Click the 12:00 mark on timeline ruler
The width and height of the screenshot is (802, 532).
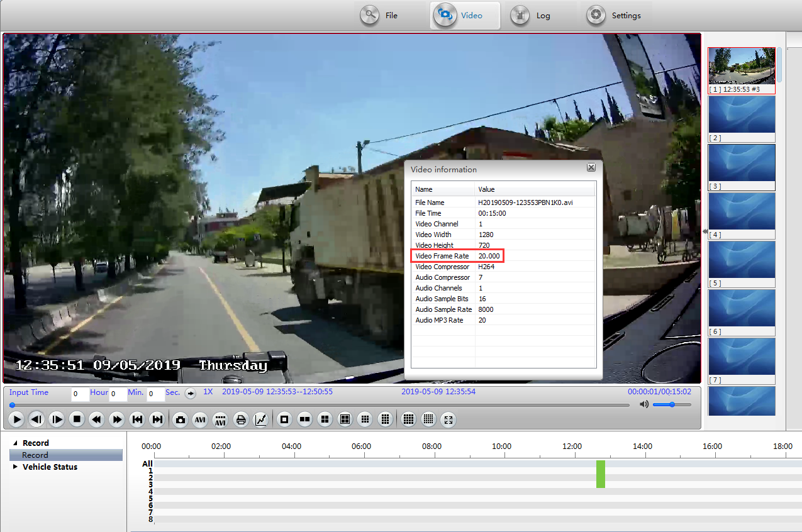point(572,446)
